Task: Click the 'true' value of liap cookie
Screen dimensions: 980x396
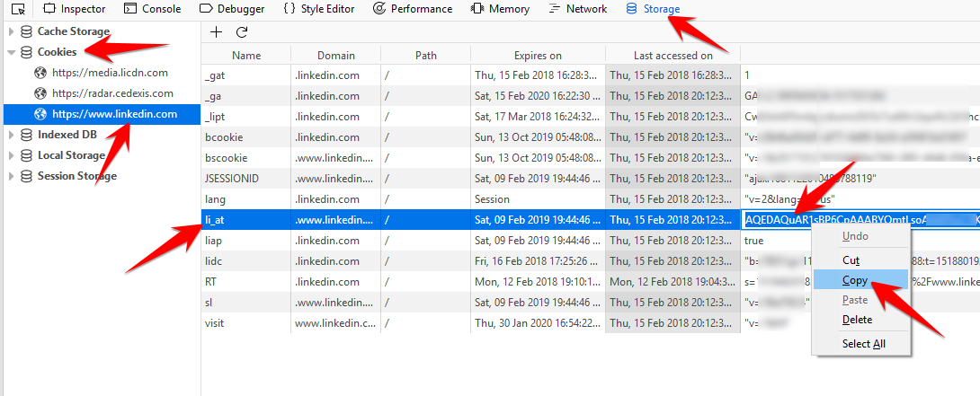Action: click(753, 241)
